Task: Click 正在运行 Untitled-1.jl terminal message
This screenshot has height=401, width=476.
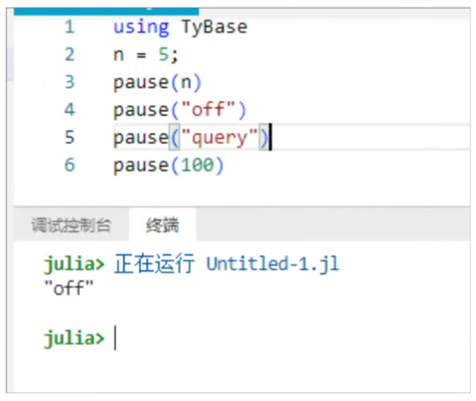Action: point(226,264)
